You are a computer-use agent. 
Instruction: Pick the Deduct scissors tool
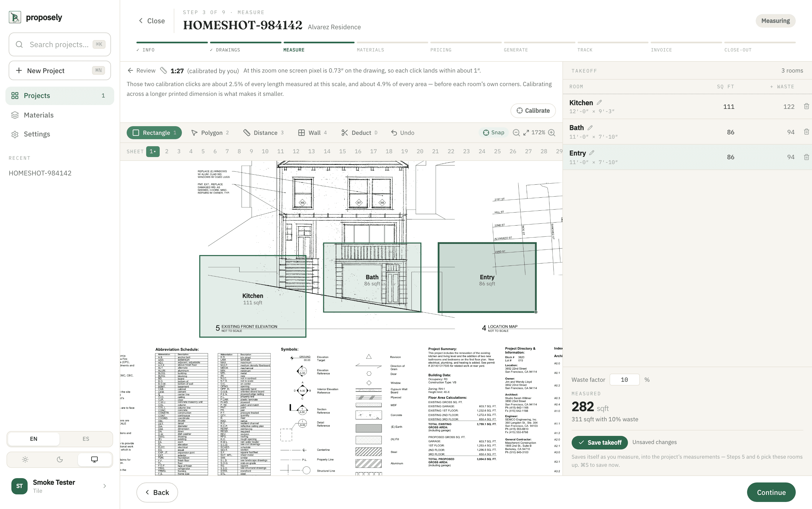[359, 133]
